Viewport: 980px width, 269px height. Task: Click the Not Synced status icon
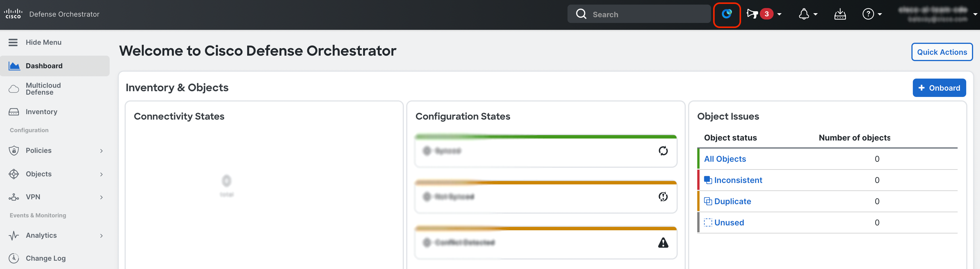[663, 196]
